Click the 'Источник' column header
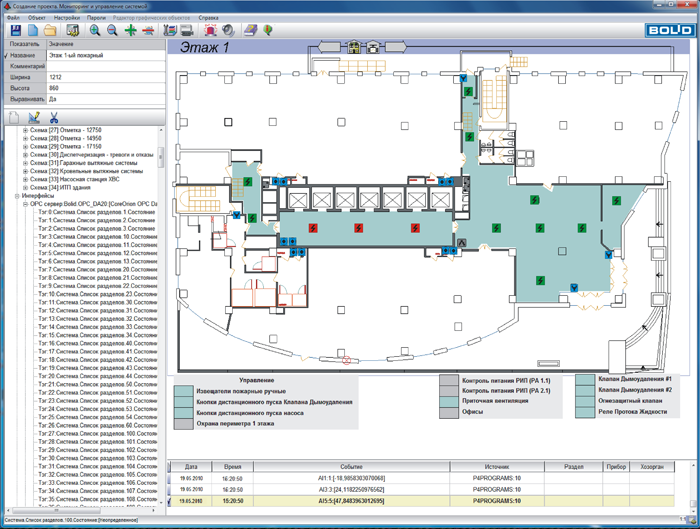This screenshot has height=529, width=700. pos(497,466)
